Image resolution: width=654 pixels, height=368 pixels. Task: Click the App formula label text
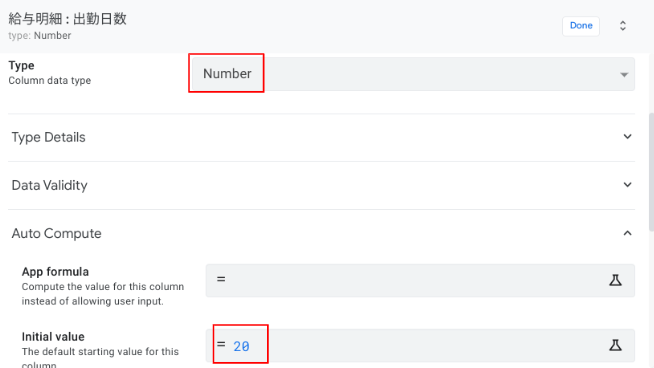click(55, 272)
